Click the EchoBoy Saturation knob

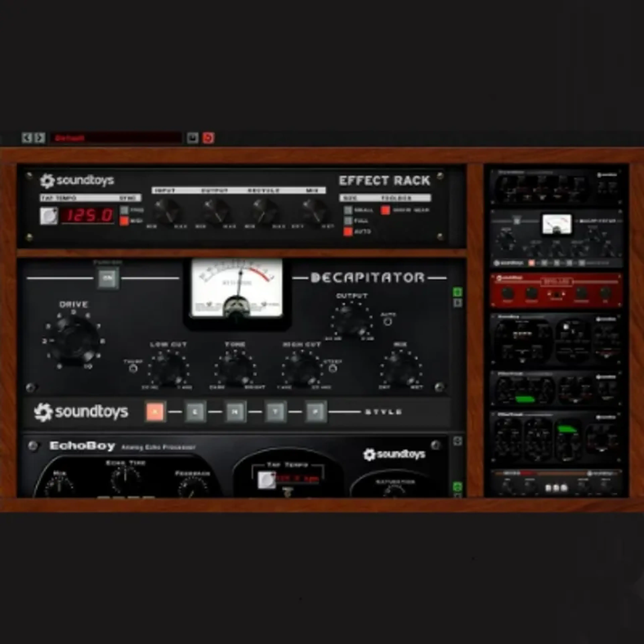(x=395, y=491)
